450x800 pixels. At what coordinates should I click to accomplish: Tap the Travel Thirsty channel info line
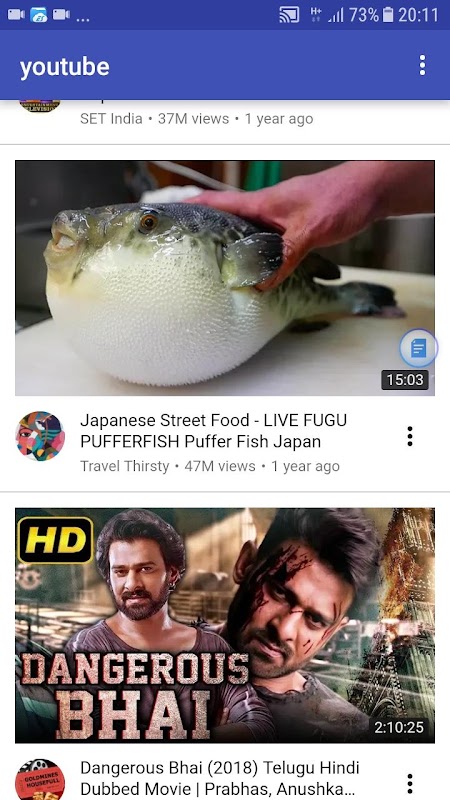pyautogui.click(x=210, y=466)
